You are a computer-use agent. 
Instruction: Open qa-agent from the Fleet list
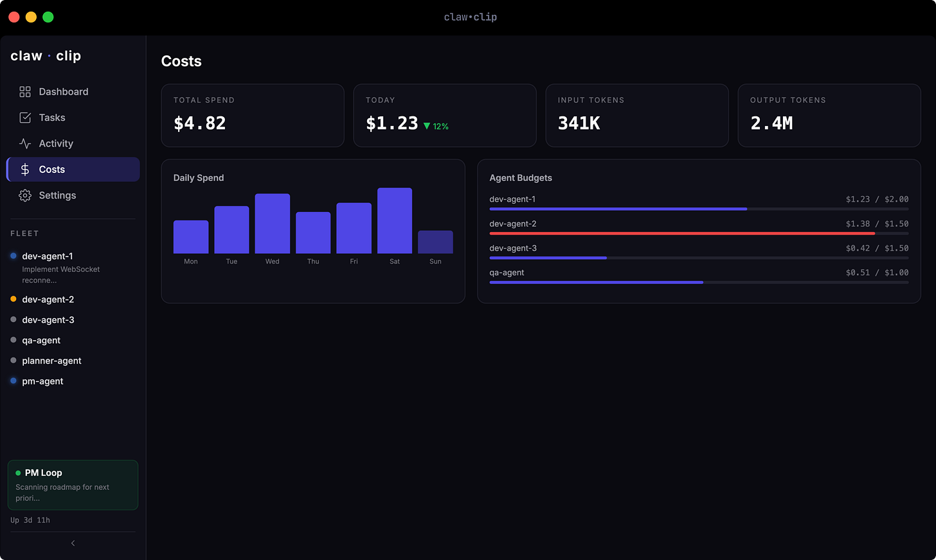point(73,340)
